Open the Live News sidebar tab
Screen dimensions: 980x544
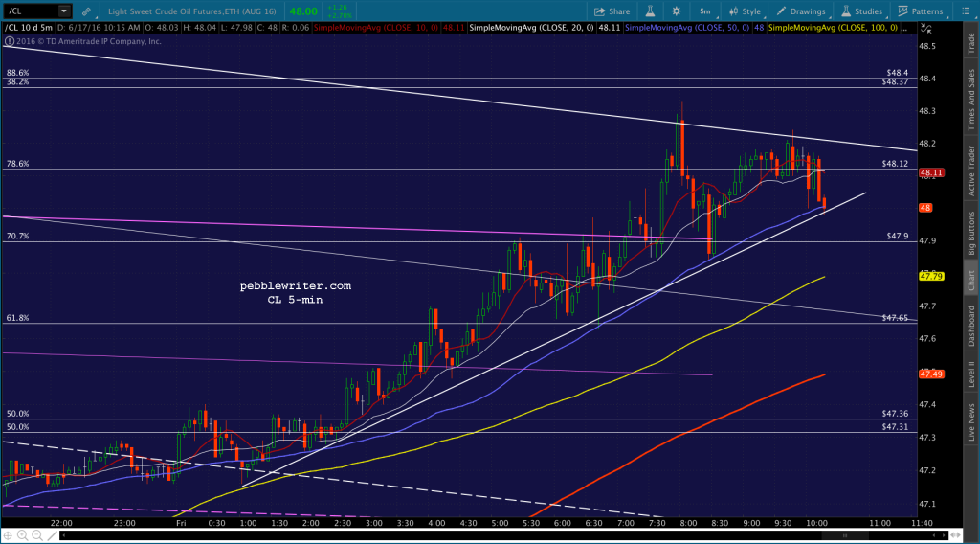(971, 422)
